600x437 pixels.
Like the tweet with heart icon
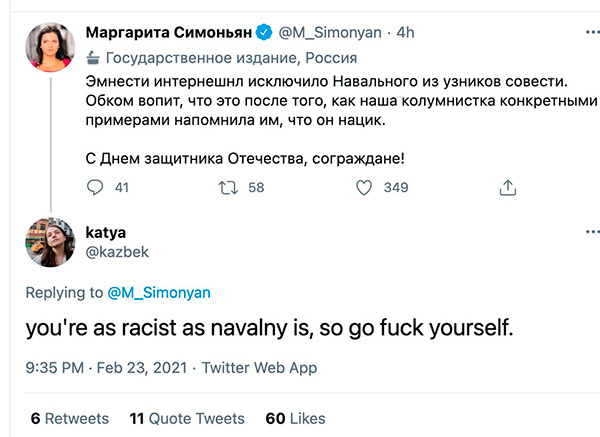click(365, 187)
